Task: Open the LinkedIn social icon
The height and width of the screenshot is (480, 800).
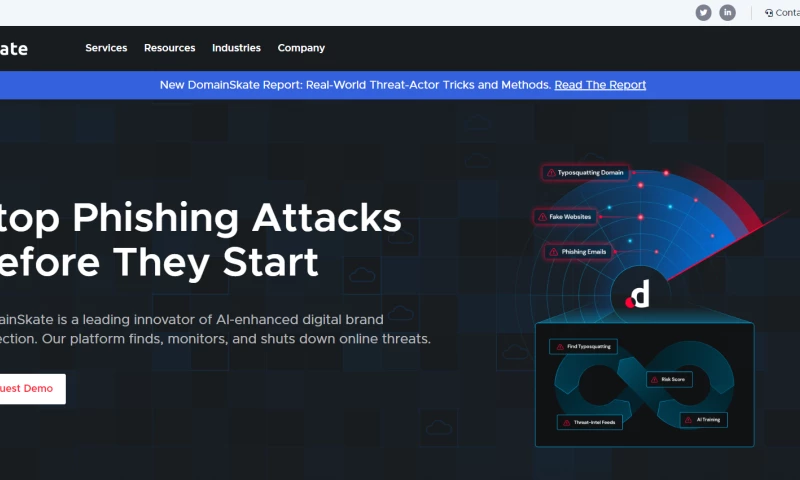Action: tap(728, 13)
